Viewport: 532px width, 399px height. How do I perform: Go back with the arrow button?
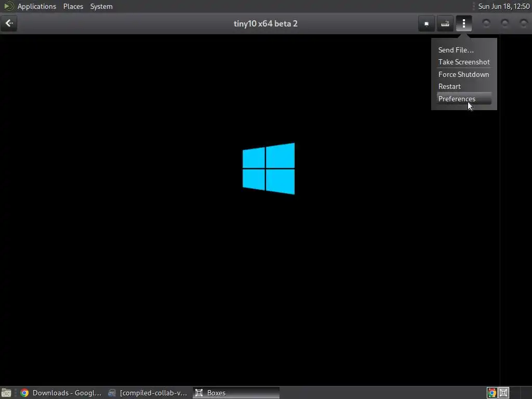coord(9,23)
